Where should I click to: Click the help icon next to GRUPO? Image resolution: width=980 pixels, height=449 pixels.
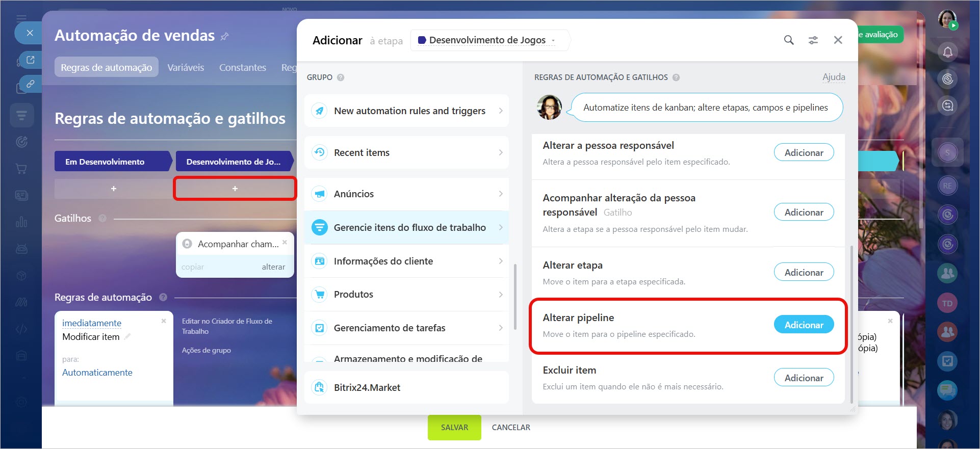coord(341,77)
